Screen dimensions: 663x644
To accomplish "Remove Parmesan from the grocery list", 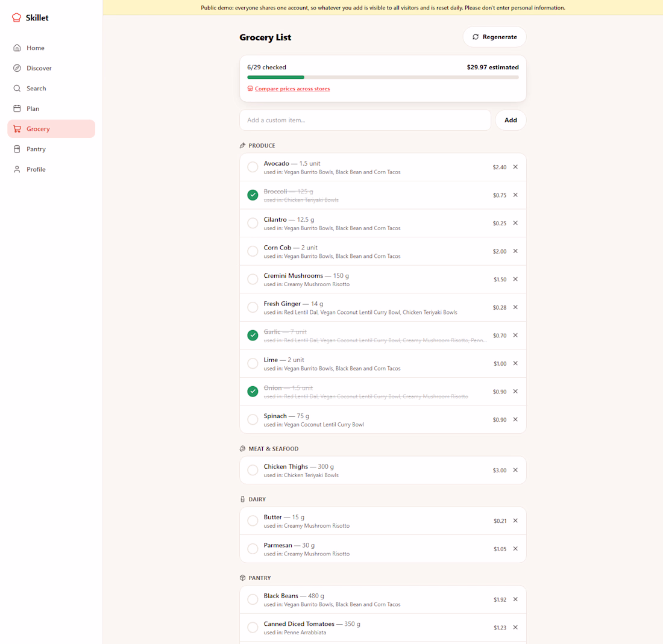I will [515, 548].
